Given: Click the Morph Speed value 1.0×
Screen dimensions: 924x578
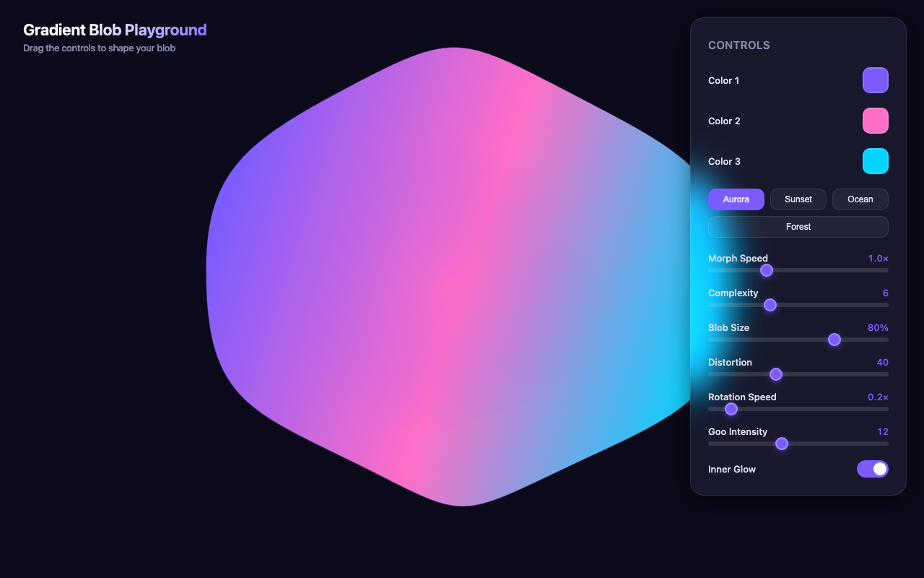Looking at the screenshot, I should [x=878, y=258].
